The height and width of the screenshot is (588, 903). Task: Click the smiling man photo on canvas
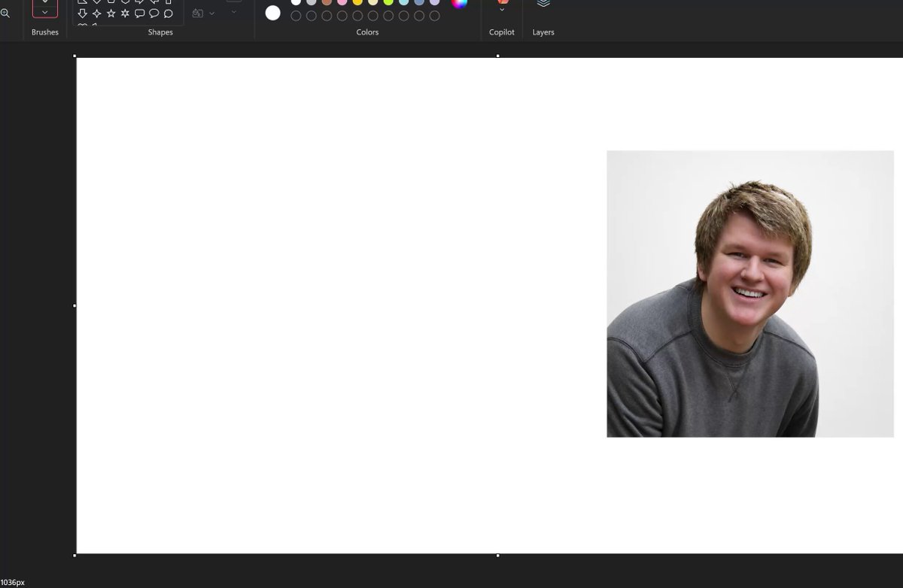[750, 294]
